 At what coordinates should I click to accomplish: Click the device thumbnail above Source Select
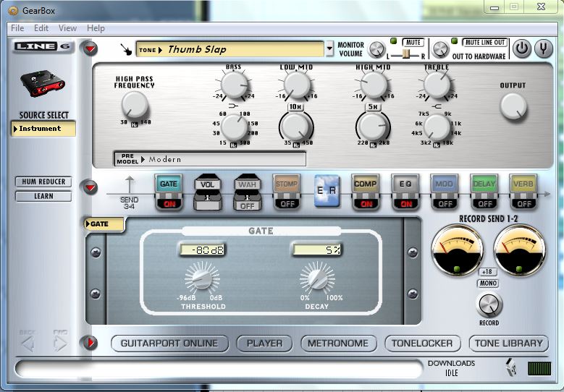(43, 83)
